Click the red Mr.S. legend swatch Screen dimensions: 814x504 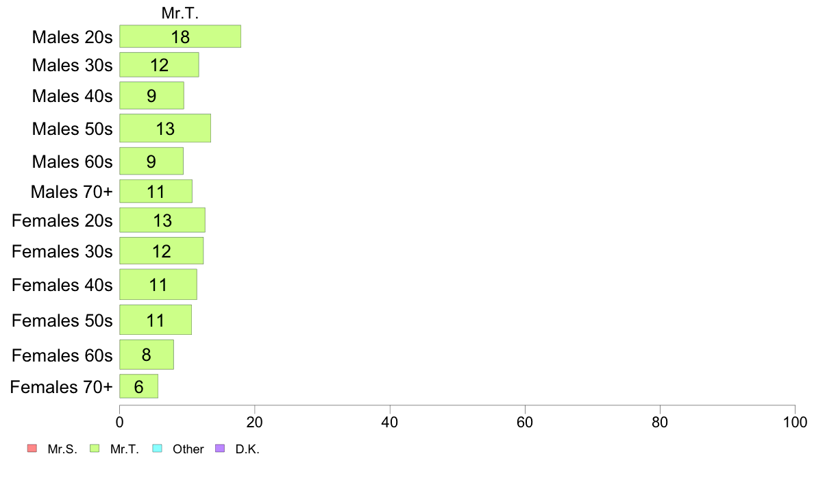coord(32,449)
